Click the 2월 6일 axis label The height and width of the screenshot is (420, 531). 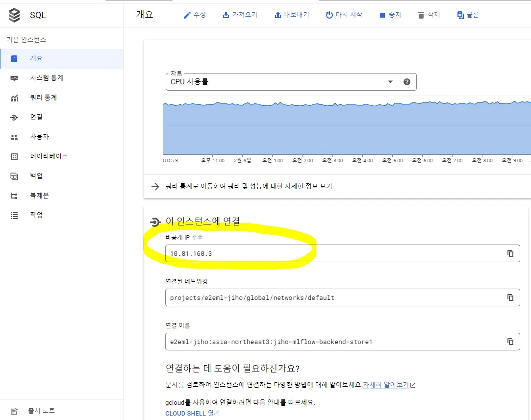tap(243, 160)
